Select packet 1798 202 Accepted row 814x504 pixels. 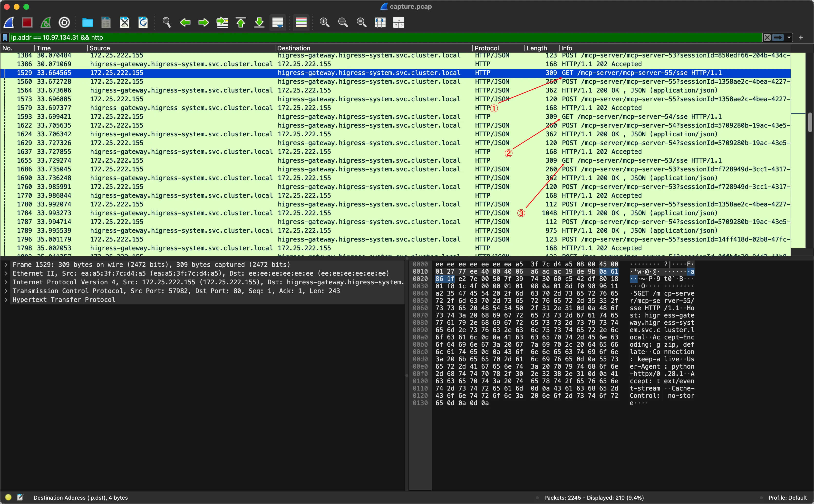point(395,248)
